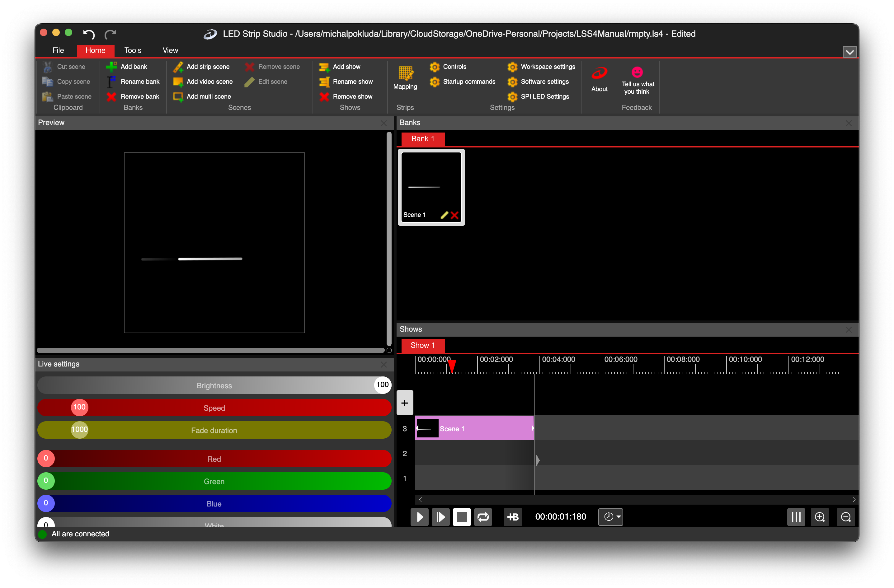Click the Fade duration slider

point(214,430)
